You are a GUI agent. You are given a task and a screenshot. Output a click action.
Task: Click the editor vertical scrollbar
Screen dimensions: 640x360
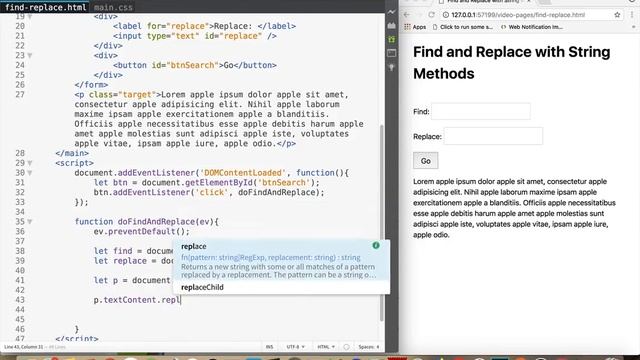point(382,222)
